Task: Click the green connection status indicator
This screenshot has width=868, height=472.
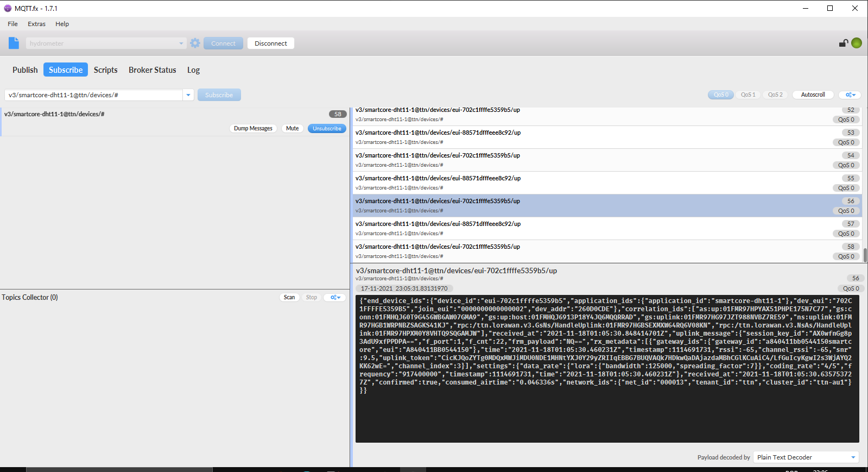Action: (x=857, y=43)
